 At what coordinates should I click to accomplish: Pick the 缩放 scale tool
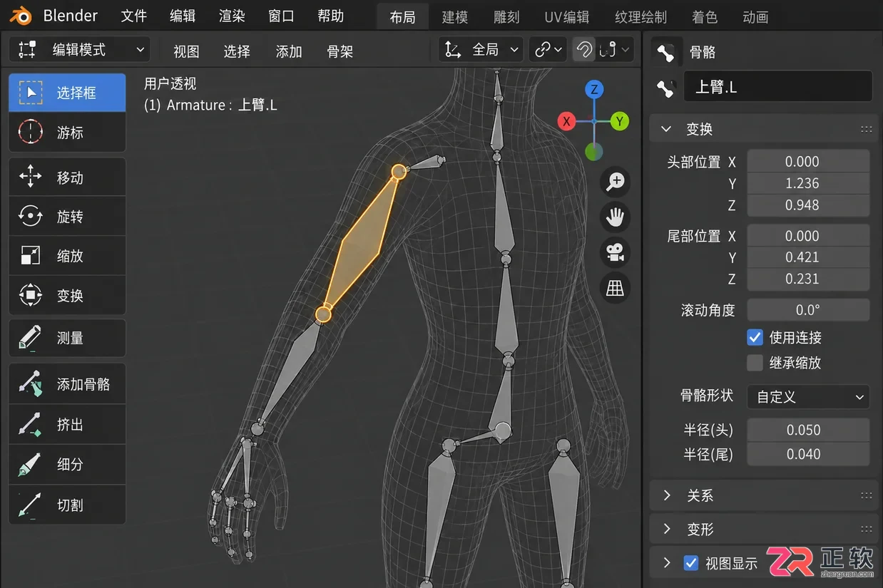click(x=67, y=255)
